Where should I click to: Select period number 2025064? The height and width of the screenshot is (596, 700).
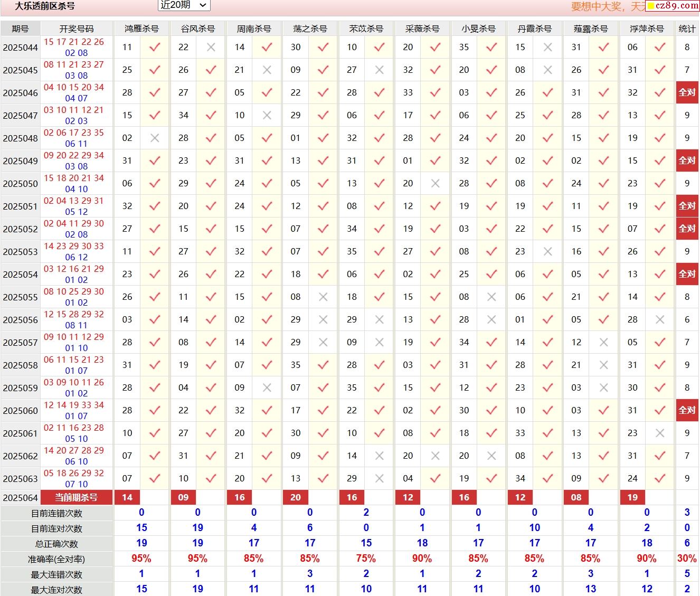point(20,498)
